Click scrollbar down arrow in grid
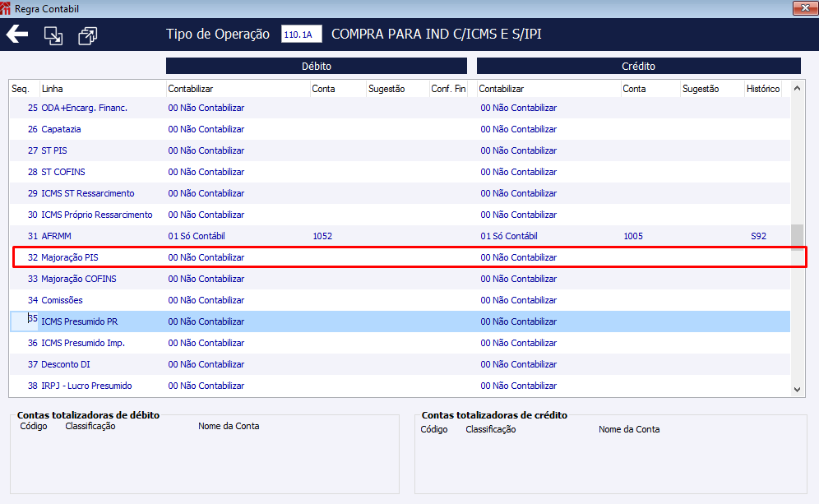 tap(797, 389)
